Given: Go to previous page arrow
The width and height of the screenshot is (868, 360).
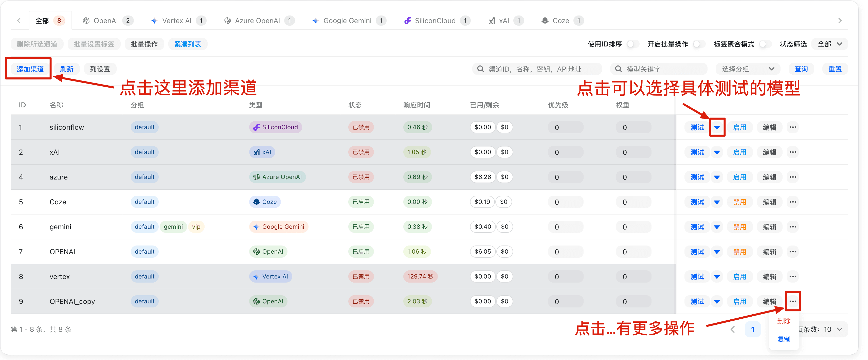Looking at the screenshot, I should click(x=733, y=329).
